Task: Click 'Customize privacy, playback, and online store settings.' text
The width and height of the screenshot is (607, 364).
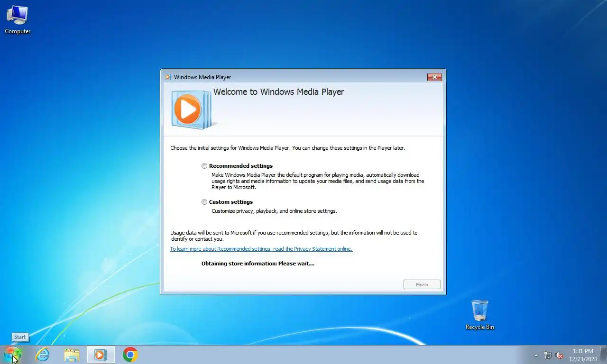Action: (x=274, y=211)
